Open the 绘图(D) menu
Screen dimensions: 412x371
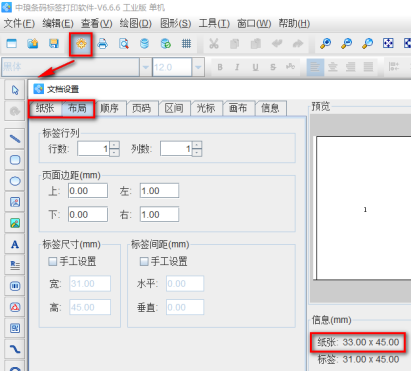pos(136,23)
